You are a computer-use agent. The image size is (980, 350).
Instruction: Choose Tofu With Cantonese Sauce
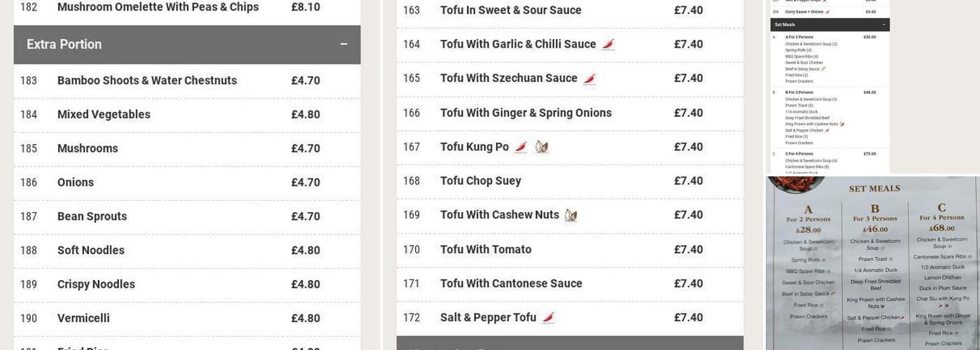[511, 284]
